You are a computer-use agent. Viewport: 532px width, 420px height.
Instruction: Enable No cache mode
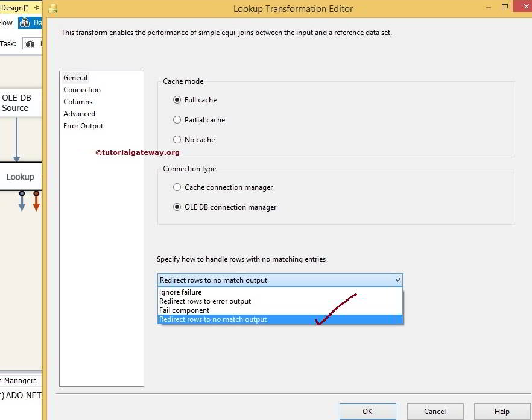[177, 139]
